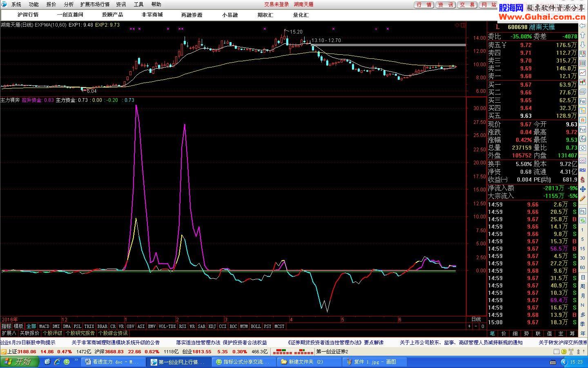Click the blue four-arrow move icon

click(583, 189)
